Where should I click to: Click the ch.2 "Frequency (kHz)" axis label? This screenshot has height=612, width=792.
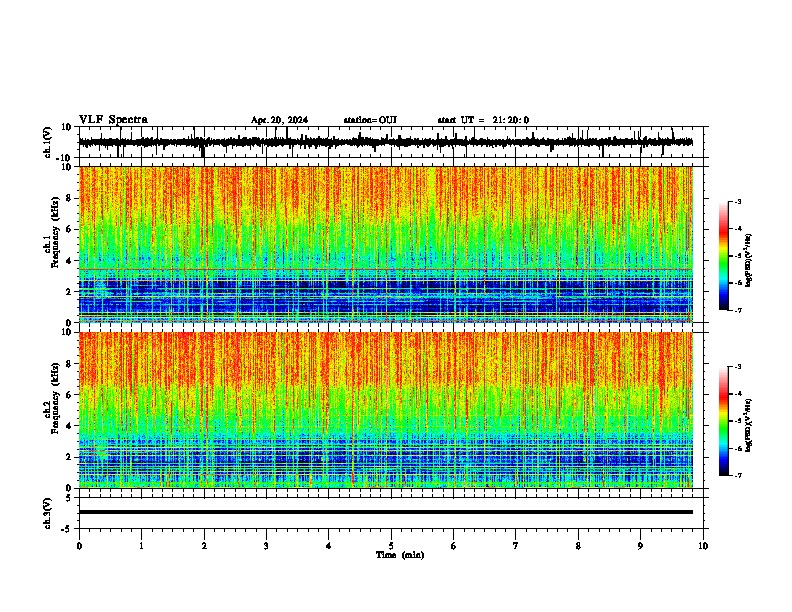(x=55, y=397)
